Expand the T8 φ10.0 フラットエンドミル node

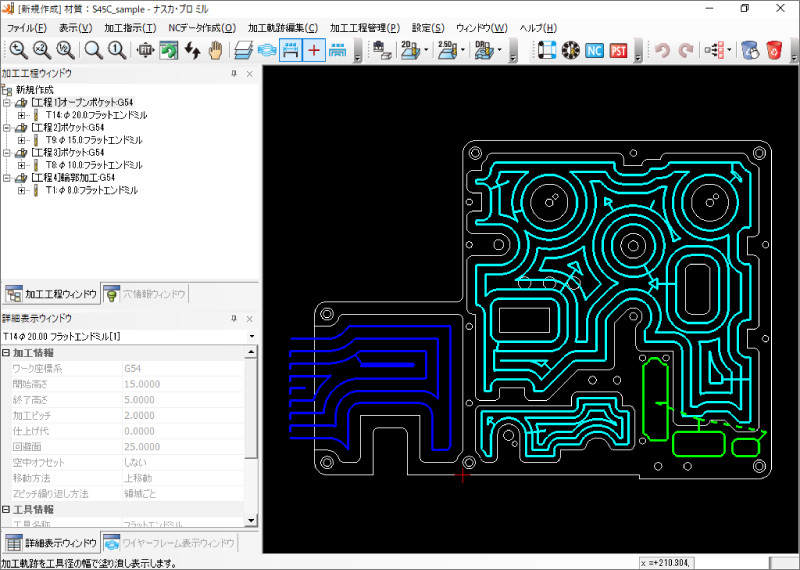(21, 165)
